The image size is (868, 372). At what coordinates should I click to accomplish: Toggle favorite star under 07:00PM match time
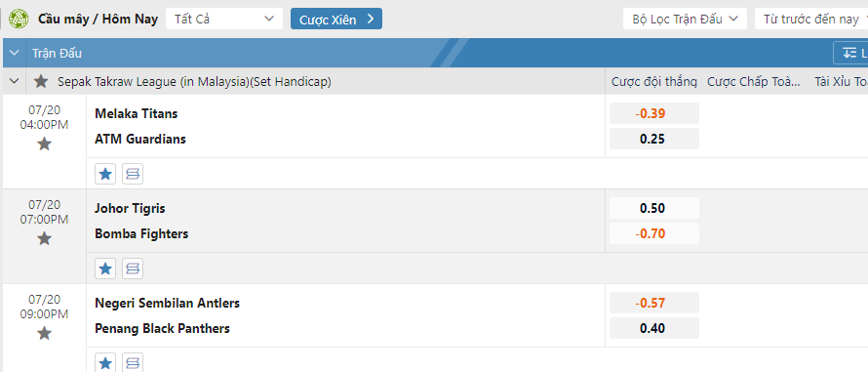44,239
